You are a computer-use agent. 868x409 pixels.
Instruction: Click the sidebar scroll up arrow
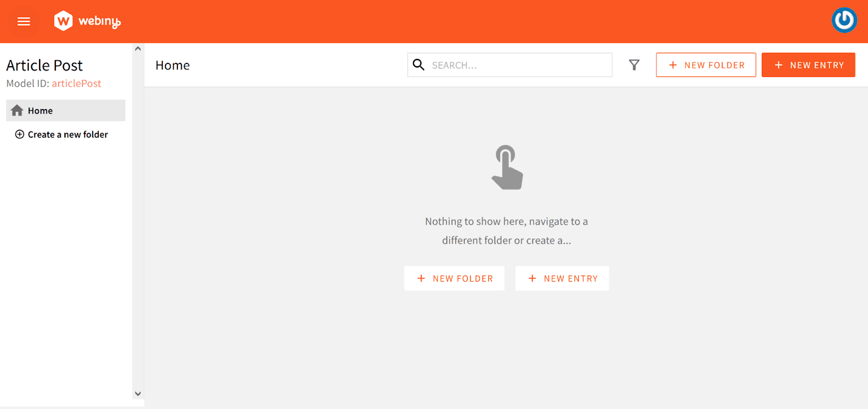(138, 49)
